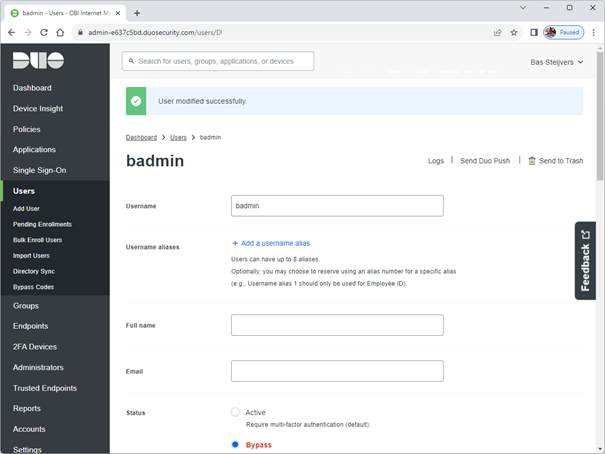The width and height of the screenshot is (605, 454).
Task: Open Applications in the sidebar
Action: [x=34, y=150]
